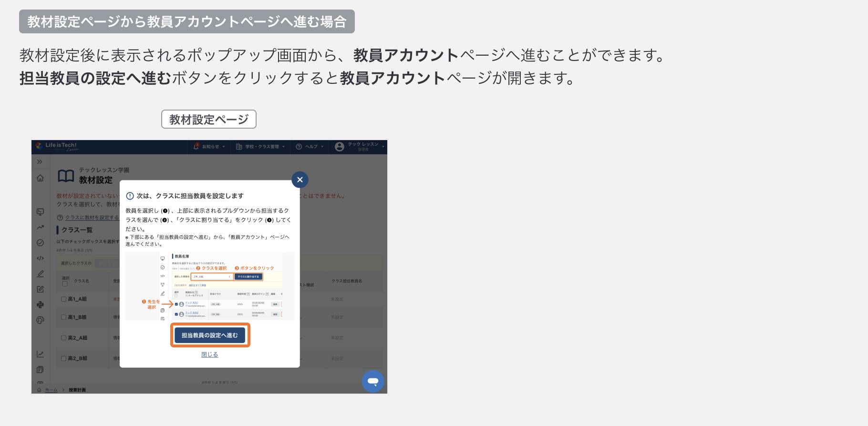Check the 高1_A組 class checkbox
This screenshot has width=868, height=426.
(x=64, y=299)
